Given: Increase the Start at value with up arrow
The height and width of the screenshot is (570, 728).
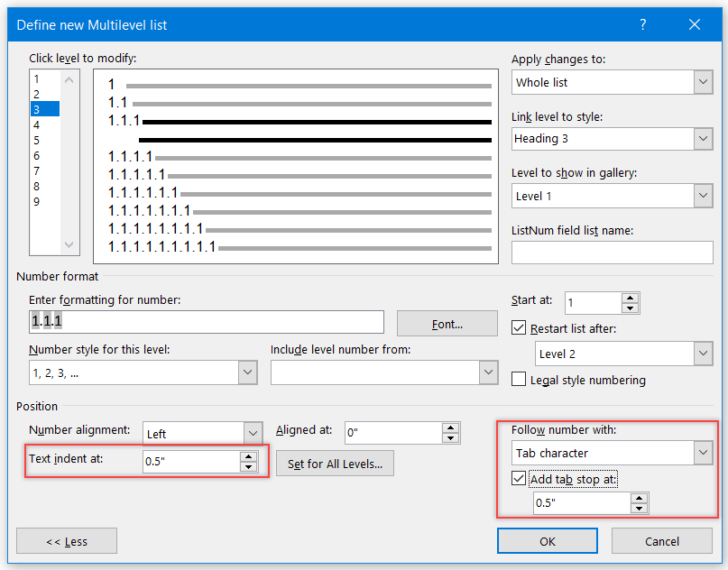Looking at the screenshot, I should tap(630, 299).
